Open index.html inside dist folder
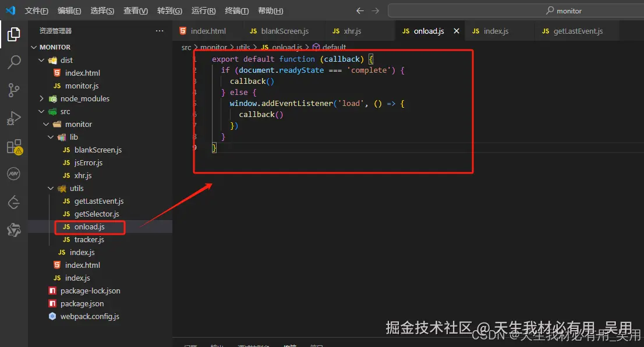Viewport: 644px width, 347px height. click(82, 73)
